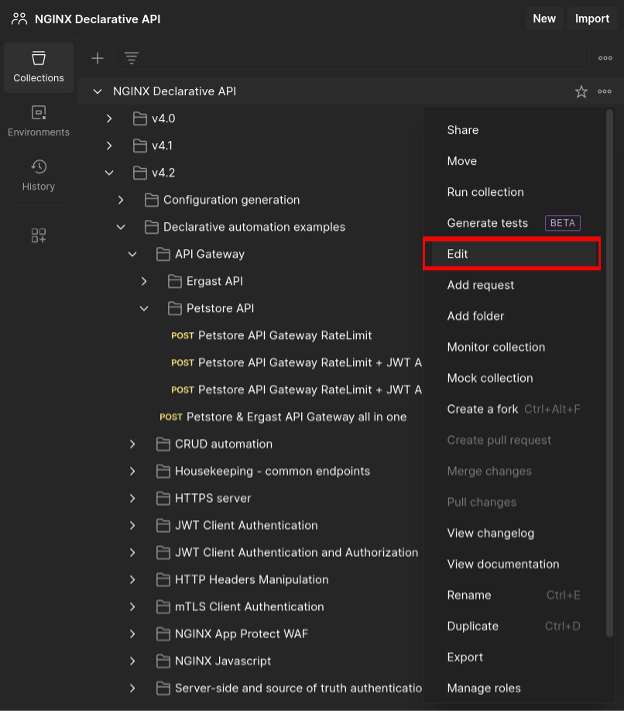This screenshot has width=624, height=712.
Task: Expand the Ergast API folder
Action: click(x=144, y=281)
